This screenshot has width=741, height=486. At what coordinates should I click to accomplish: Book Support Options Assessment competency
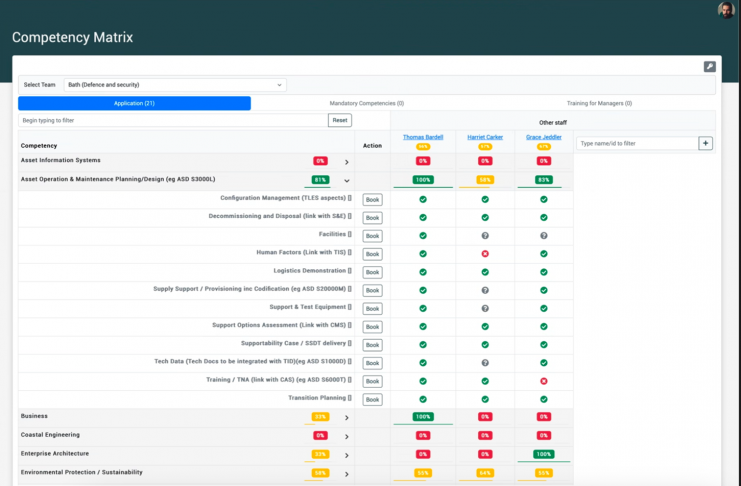[372, 327]
